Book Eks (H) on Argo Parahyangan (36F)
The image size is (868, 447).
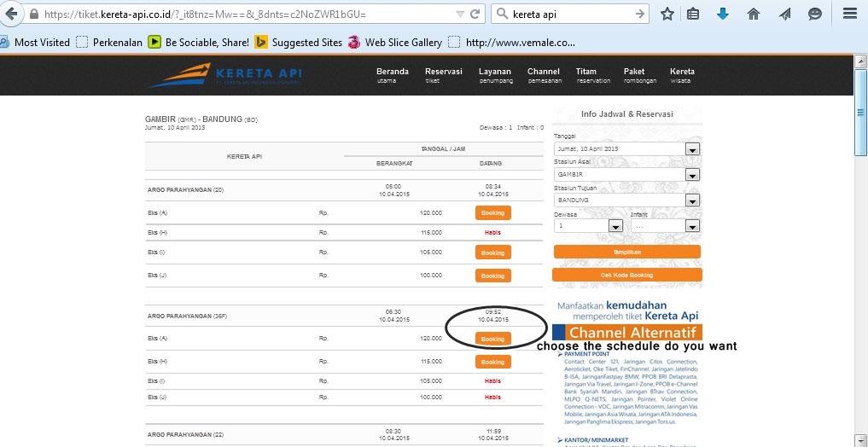tap(492, 363)
